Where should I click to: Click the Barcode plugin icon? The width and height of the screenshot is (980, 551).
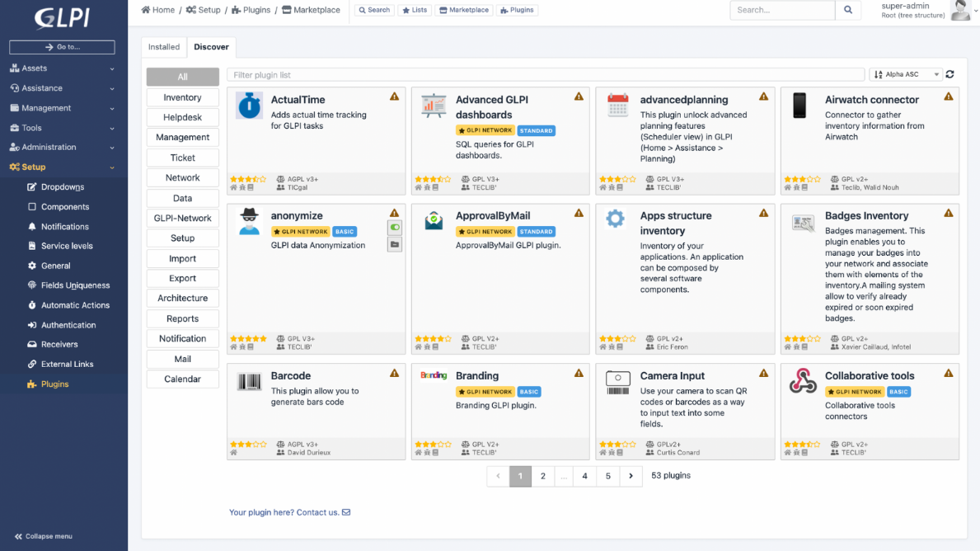pos(250,381)
